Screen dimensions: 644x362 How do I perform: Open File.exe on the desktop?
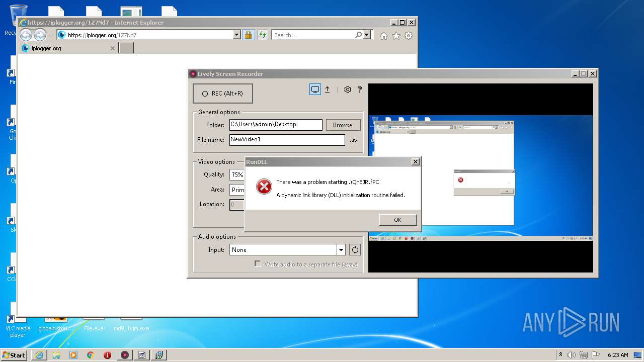click(x=94, y=325)
